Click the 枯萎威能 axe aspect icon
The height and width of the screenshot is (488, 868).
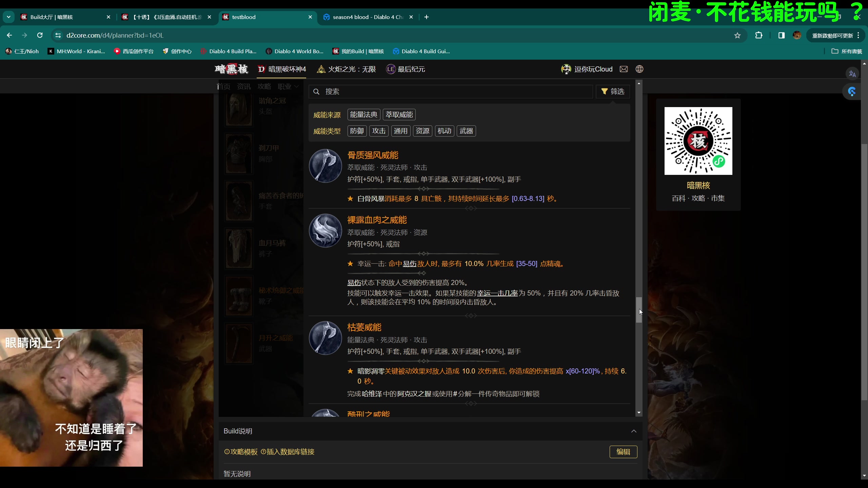[325, 338]
